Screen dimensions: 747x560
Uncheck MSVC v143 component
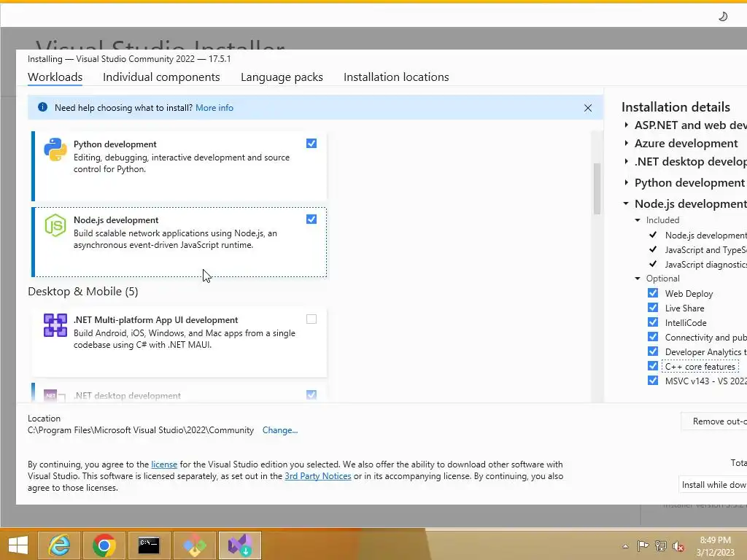653,381
